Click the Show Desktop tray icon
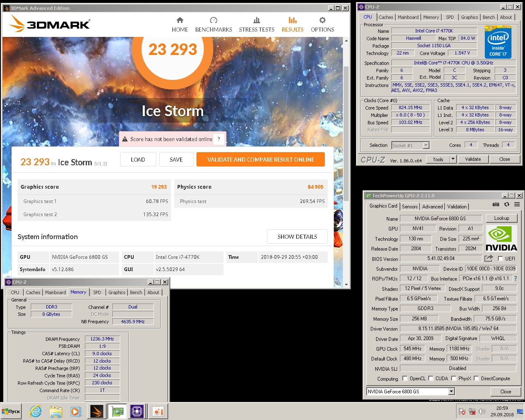The width and height of the screenshot is (525, 420). tap(520, 411)
